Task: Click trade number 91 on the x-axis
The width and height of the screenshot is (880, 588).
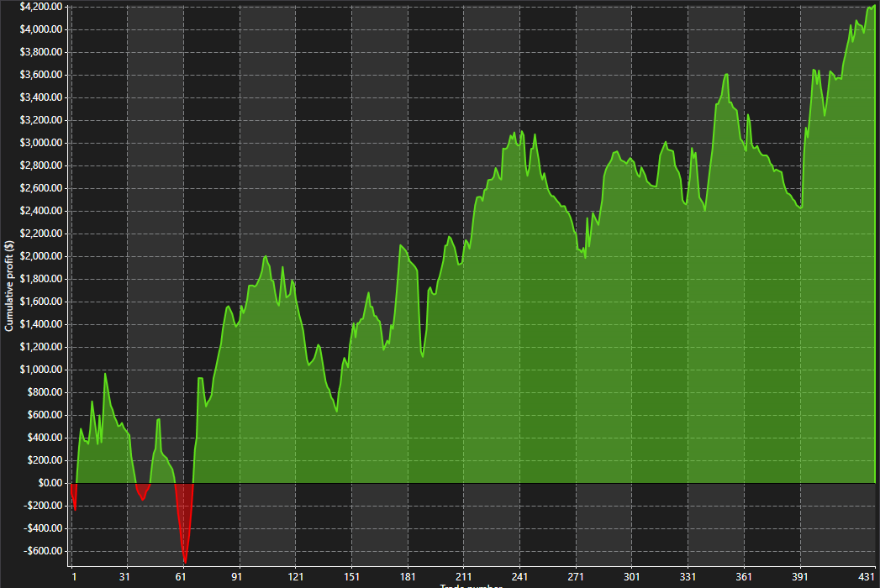Action: (x=236, y=577)
